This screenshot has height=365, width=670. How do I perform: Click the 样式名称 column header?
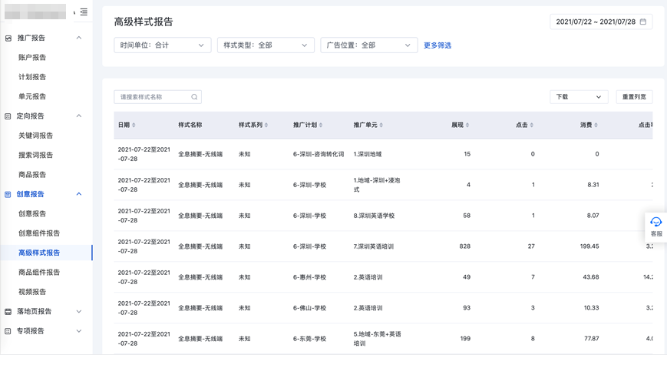[190, 125]
